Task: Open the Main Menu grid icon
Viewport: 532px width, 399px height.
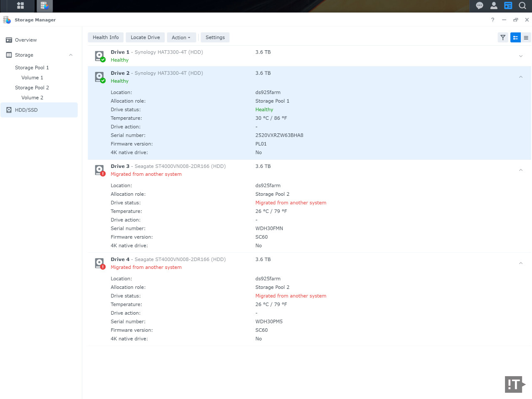Action: point(20,6)
